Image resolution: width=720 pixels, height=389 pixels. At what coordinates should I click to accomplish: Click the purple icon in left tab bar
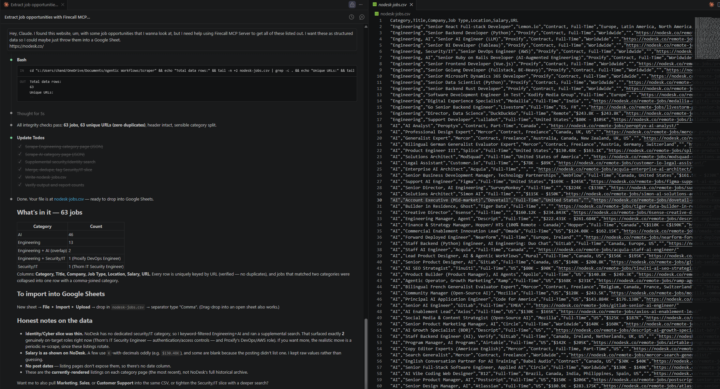click(352, 5)
